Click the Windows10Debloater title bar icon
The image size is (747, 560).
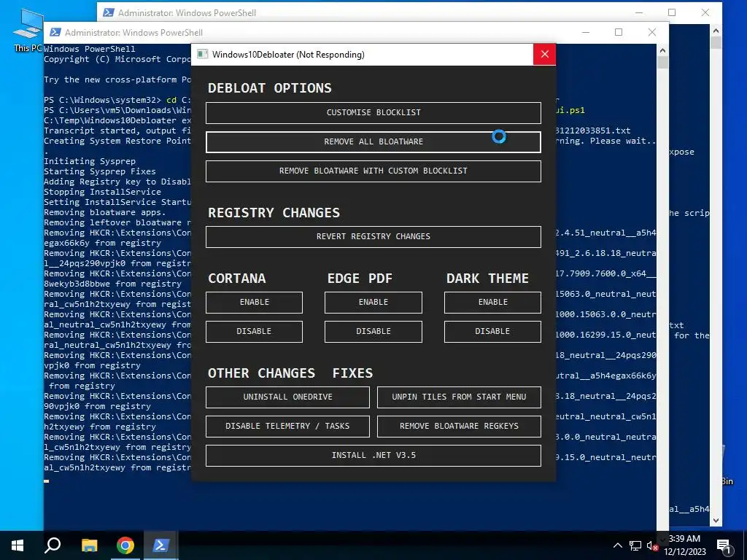pos(203,54)
